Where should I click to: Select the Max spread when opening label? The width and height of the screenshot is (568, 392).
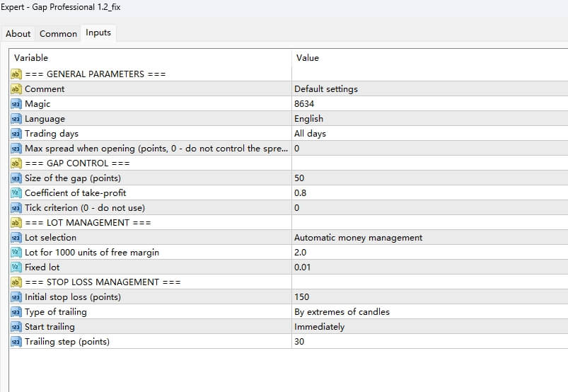[156, 149]
